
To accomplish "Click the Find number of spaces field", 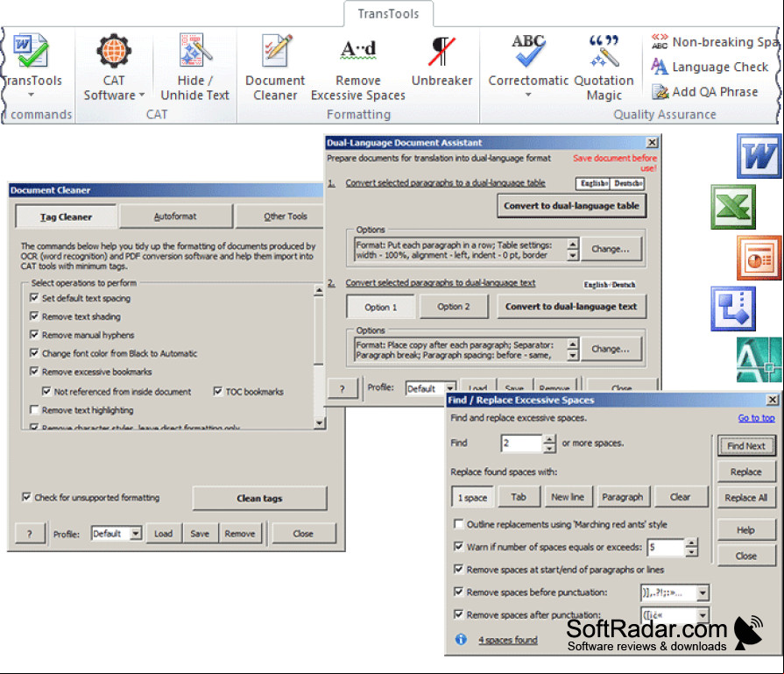I will pyautogui.click(x=522, y=443).
